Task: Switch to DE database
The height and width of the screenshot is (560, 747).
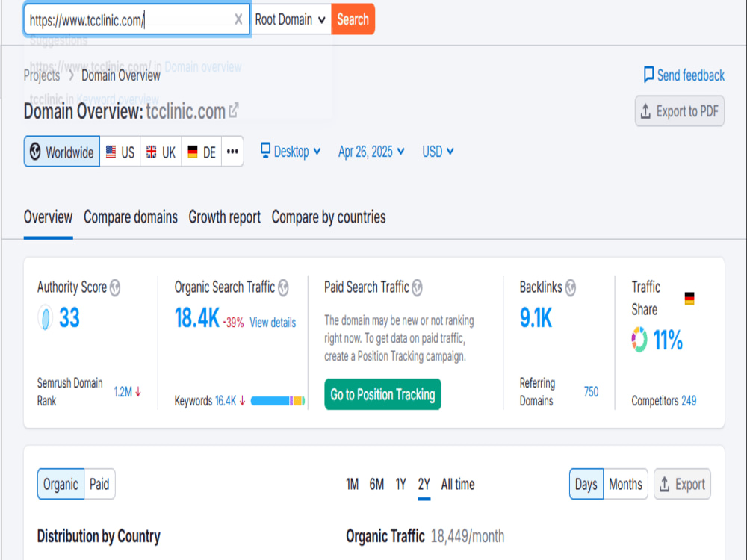Action: (x=202, y=152)
